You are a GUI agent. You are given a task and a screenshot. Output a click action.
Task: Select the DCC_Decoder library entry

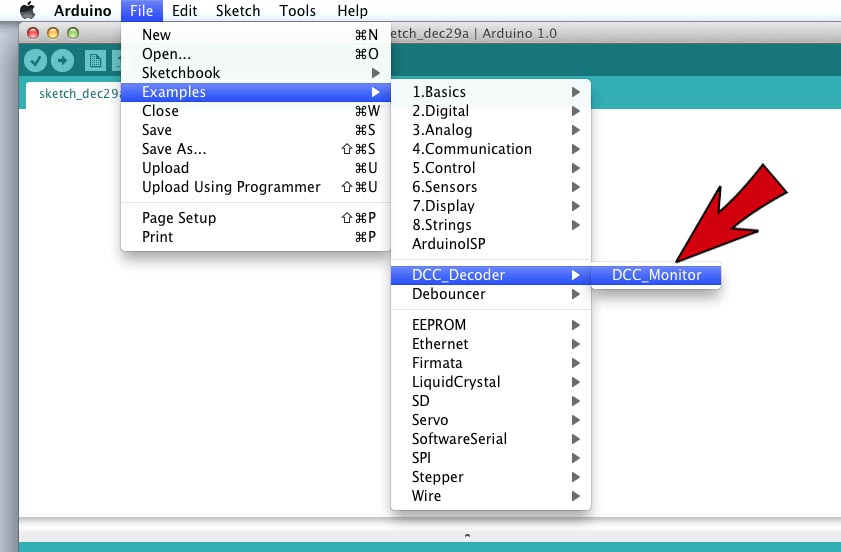coord(491,275)
